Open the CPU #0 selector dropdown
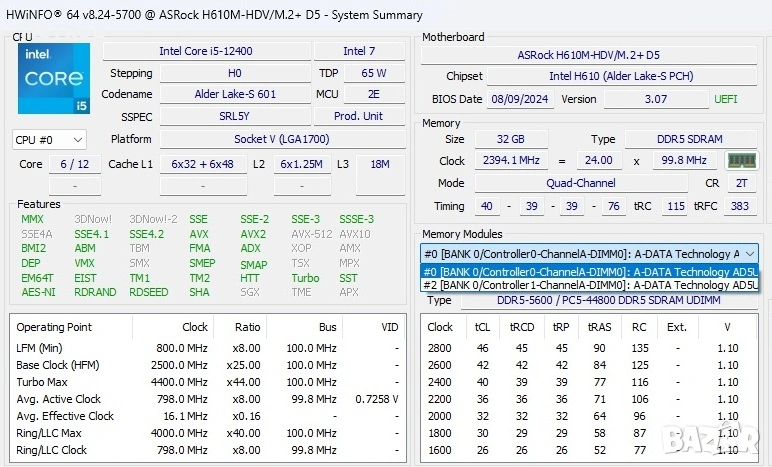The width and height of the screenshot is (772, 467). point(49,140)
